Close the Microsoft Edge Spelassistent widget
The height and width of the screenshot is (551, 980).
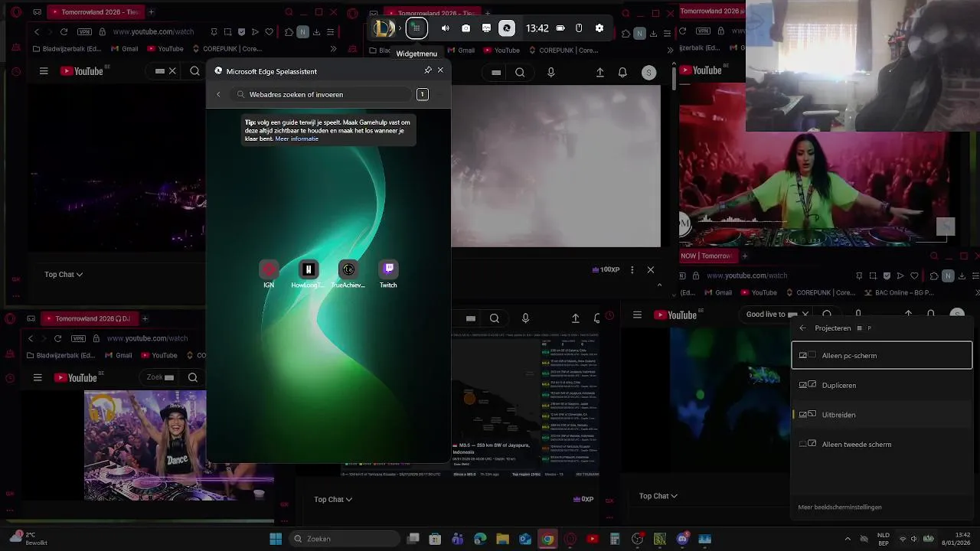(x=440, y=70)
